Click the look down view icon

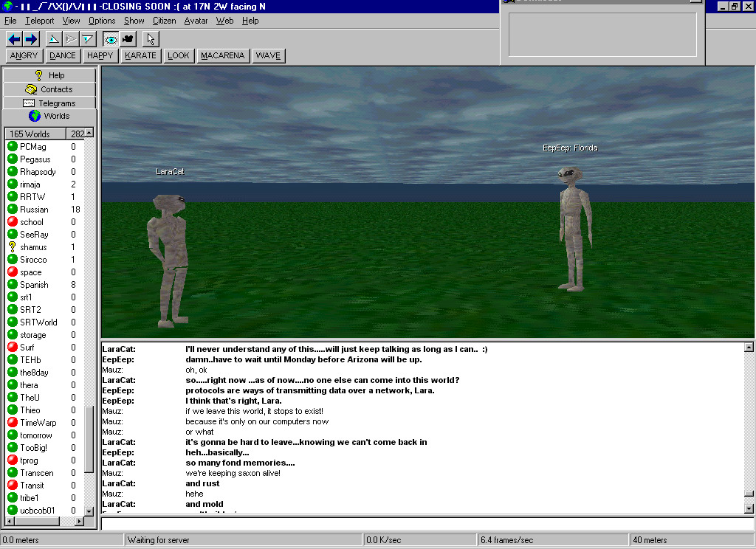pyautogui.click(x=88, y=39)
